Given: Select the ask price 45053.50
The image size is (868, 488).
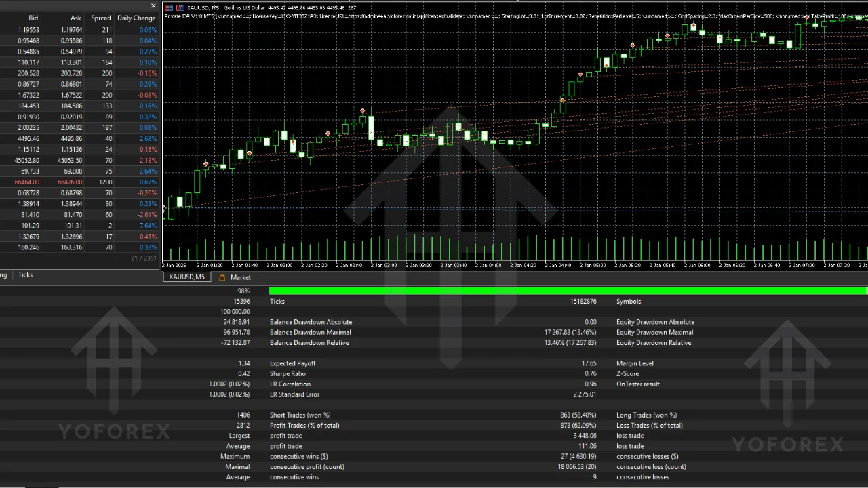Looking at the screenshot, I should click(x=70, y=160).
